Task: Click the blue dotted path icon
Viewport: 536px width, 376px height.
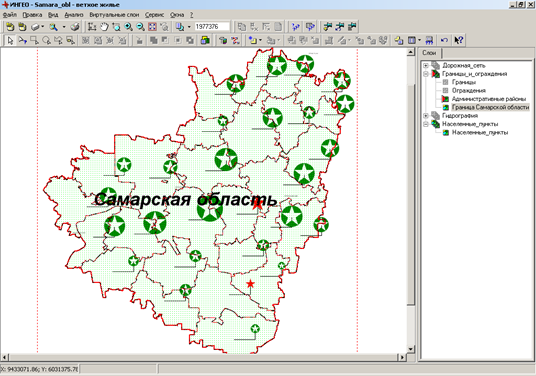Action: coord(296,27)
